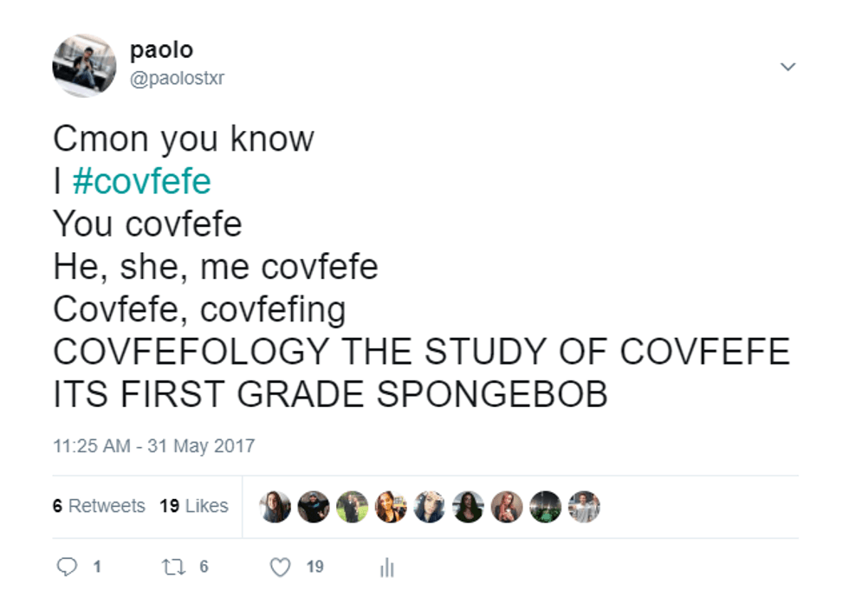Open paolo's profile picture
The width and height of the screenshot is (849, 616).
tap(83, 66)
